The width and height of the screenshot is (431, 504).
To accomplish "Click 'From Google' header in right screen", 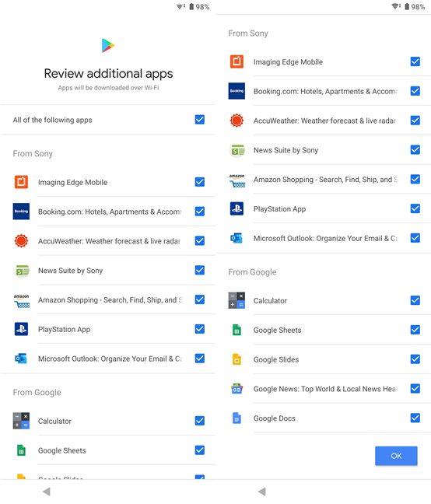I will point(252,272).
